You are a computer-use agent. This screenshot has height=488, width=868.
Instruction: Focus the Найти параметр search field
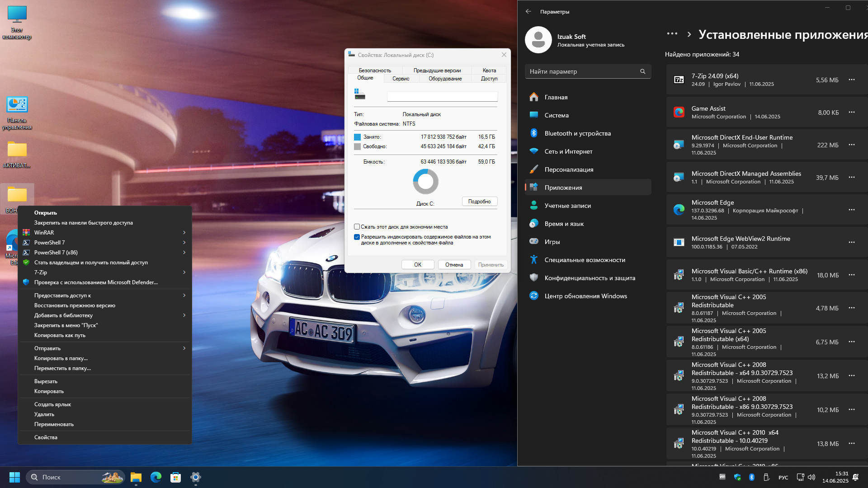[588, 71]
